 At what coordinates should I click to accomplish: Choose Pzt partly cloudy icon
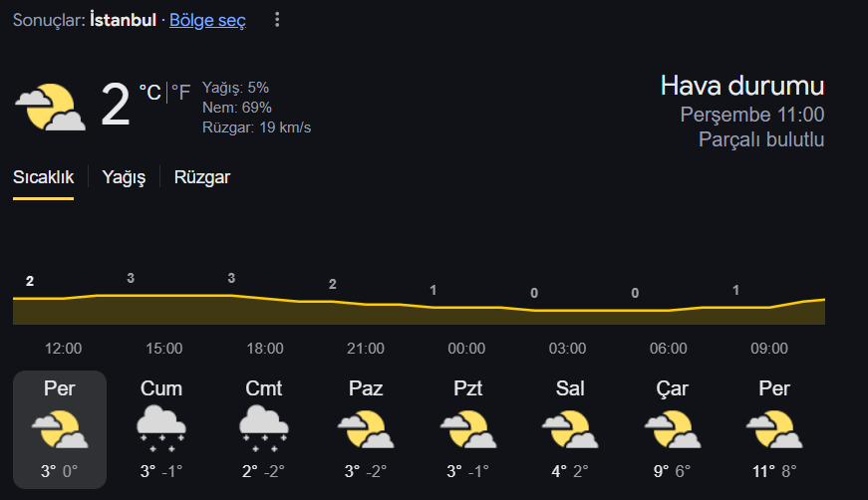pos(467,429)
